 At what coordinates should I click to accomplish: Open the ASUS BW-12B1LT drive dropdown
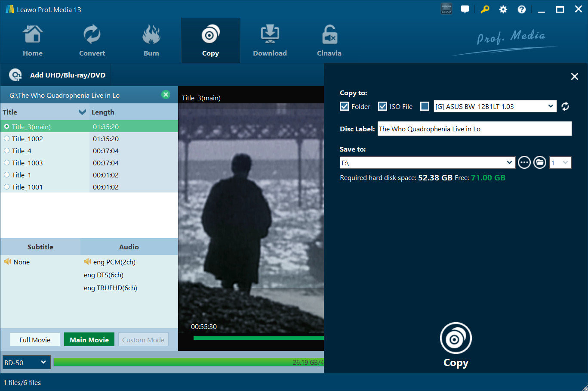point(495,106)
